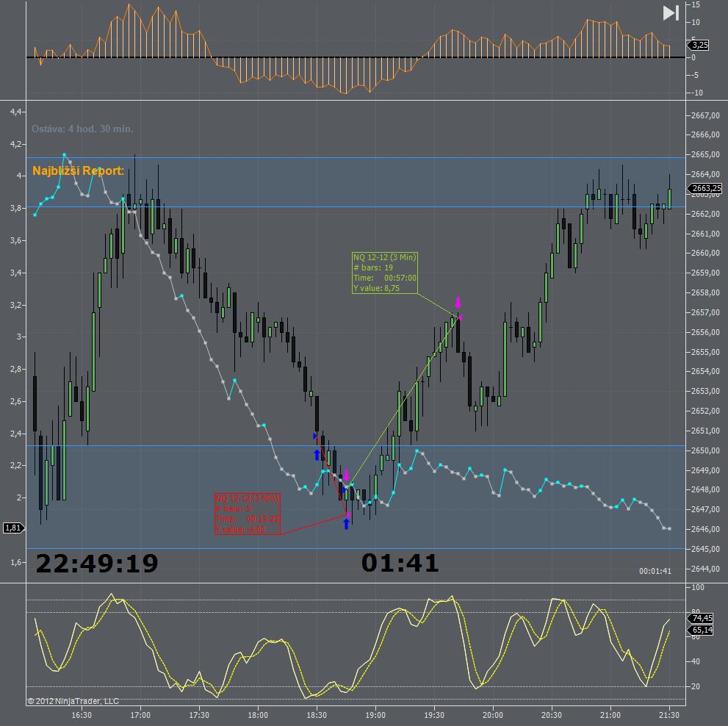
Task: Click the green annotation box with 19 bars
Action: click(385, 273)
